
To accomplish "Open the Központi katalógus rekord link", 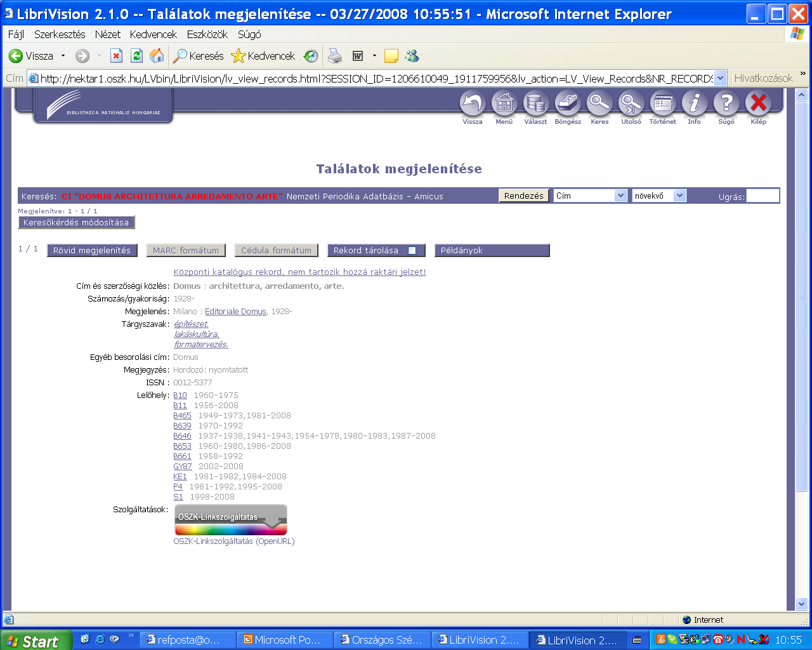I will [300, 272].
